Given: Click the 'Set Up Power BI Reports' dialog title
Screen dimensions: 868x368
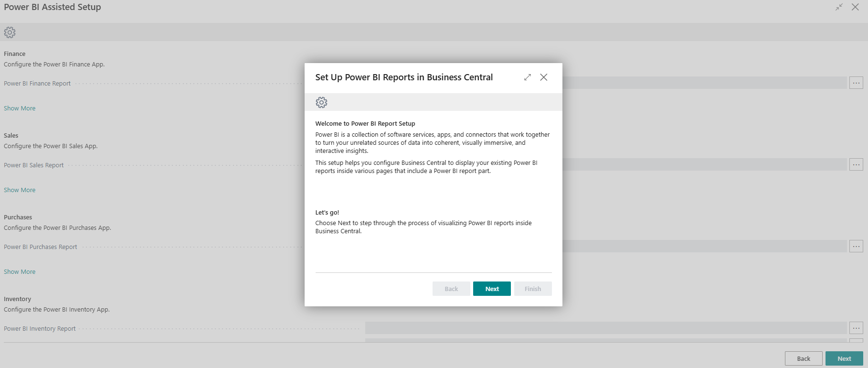Looking at the screenshot, I should pos(404,77).
